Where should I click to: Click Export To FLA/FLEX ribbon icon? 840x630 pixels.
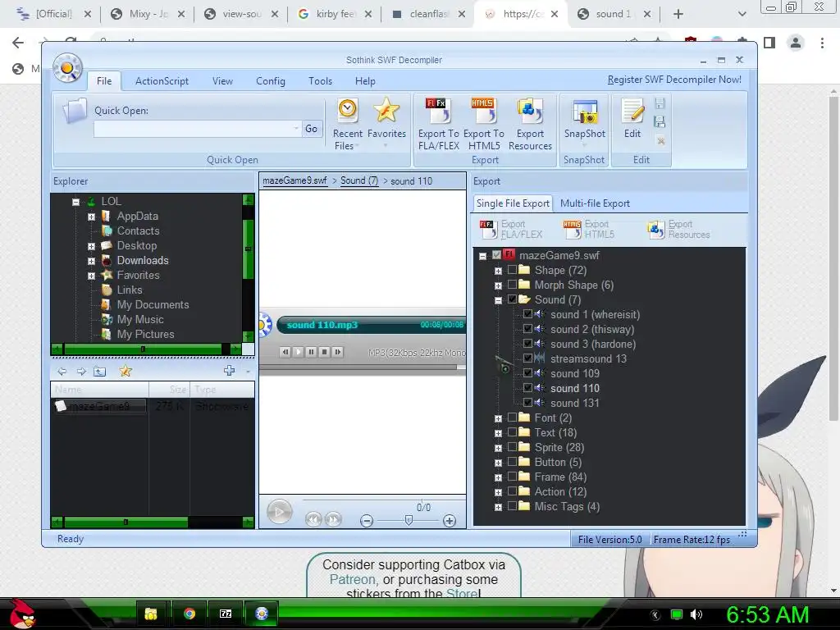(438, 111)
